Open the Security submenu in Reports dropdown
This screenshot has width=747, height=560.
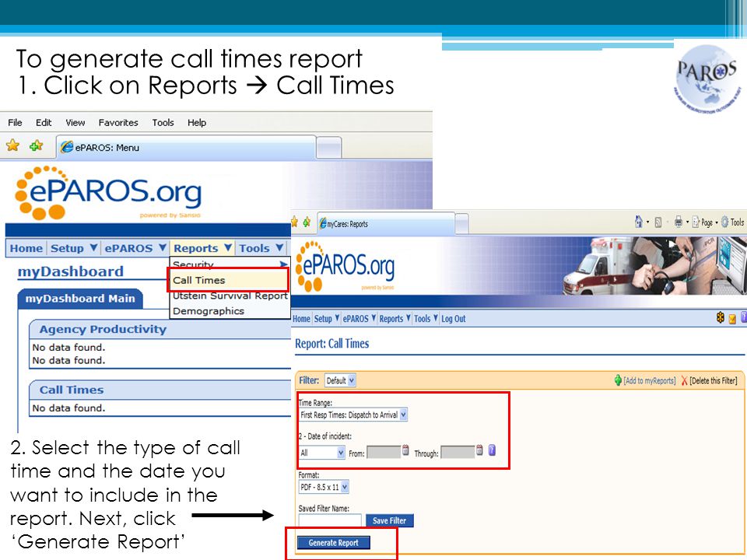pyautogui.click(x=230, y=264)
